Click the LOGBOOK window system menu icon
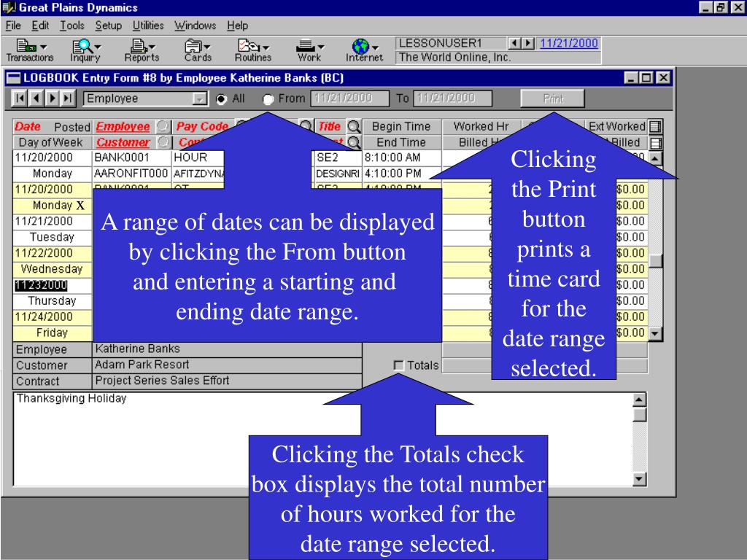The height and width of the screenshot is (560, 747). click(x=15, y=77)
